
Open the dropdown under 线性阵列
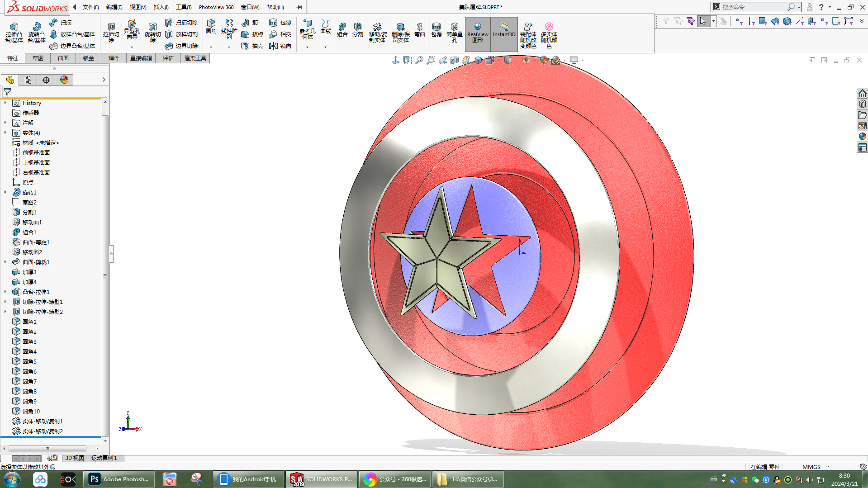tap(229, 47)
